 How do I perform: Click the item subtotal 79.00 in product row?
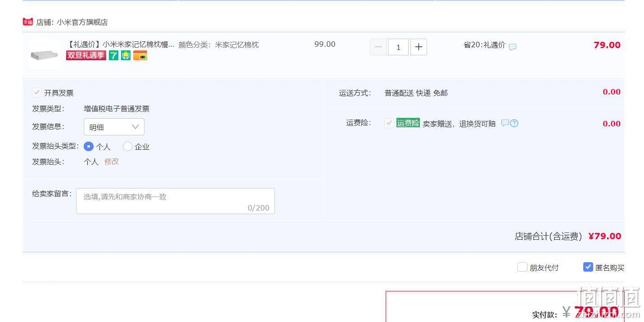607,45
